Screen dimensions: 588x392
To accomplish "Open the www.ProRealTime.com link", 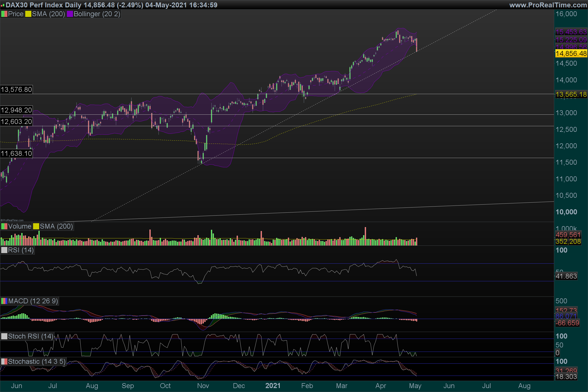I will tap(548, 5).
